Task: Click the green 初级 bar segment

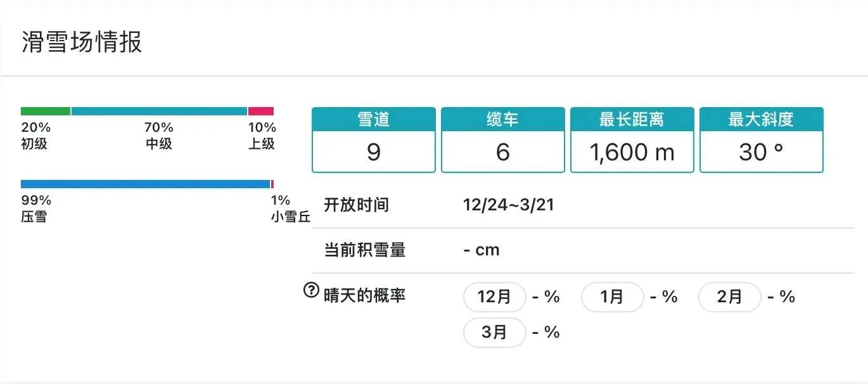Action: (x=45, y=112)
